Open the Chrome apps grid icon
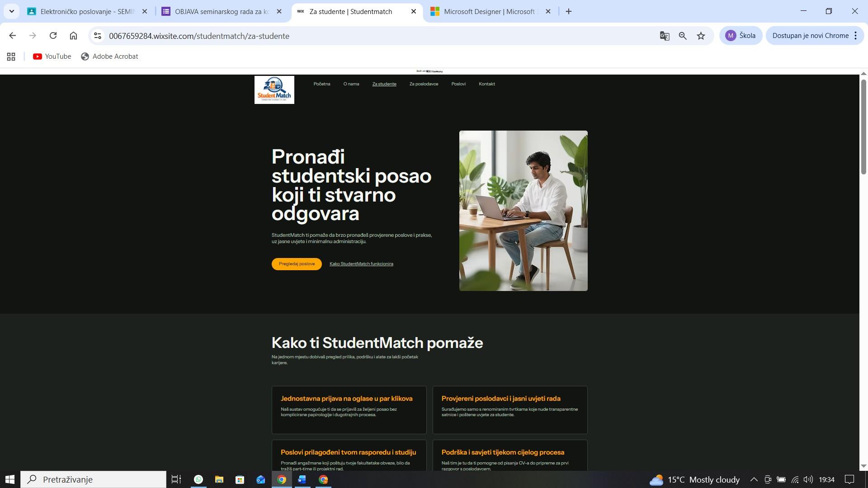The image size is (868, 488). pyautogui.click(x=11, y=56)
